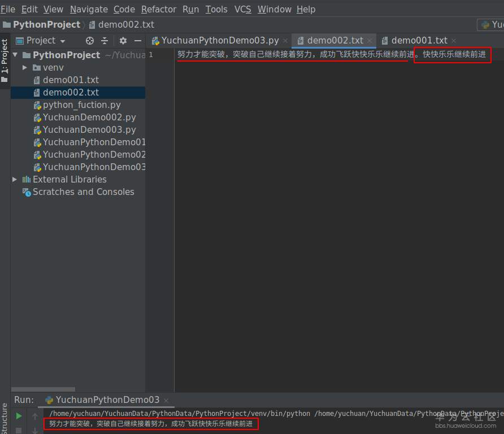Click the python interpreter path output line
The width and height of the screenshot is (504, 434).
pyautogui.click(x=276, y=414)
